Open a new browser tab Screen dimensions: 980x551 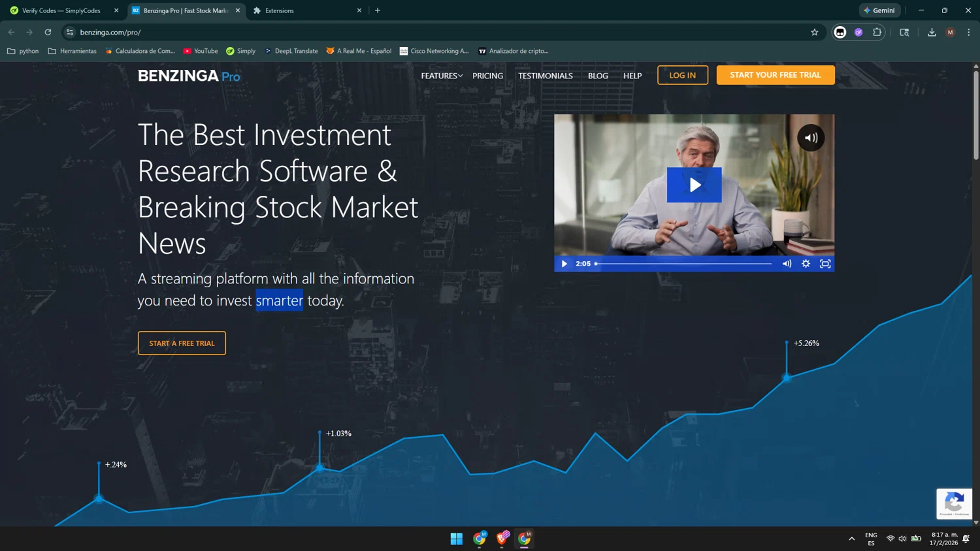click(x=378, y=10)
